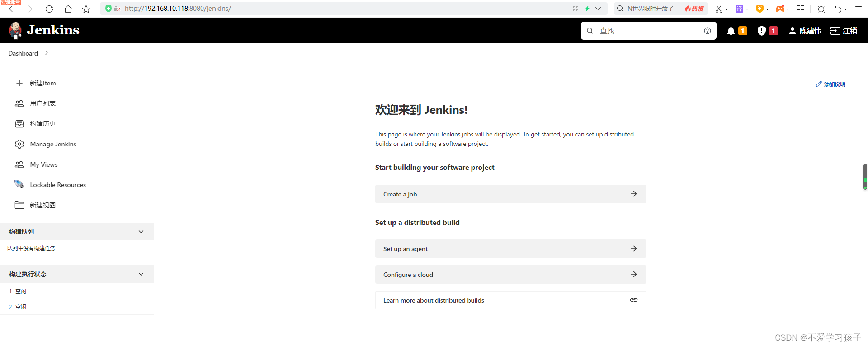Click the translate extension icon
The image size is (868, 346).
click(x=739, y=9)
